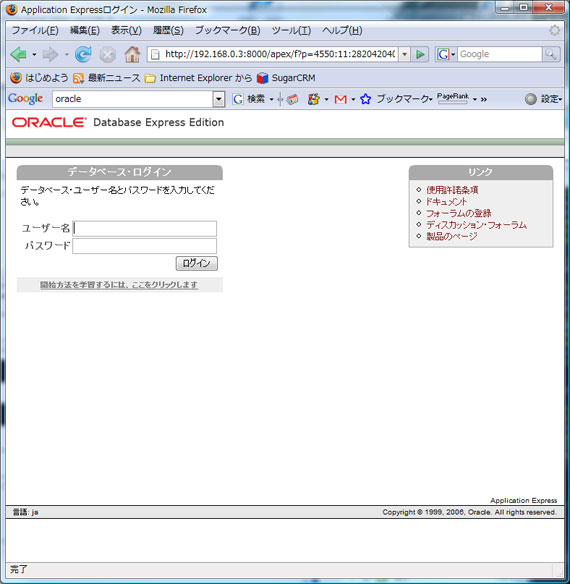Reload the page with the refresh icon
Image resolution: width=570 pixels, height=584 pixels.
(83, 54)
